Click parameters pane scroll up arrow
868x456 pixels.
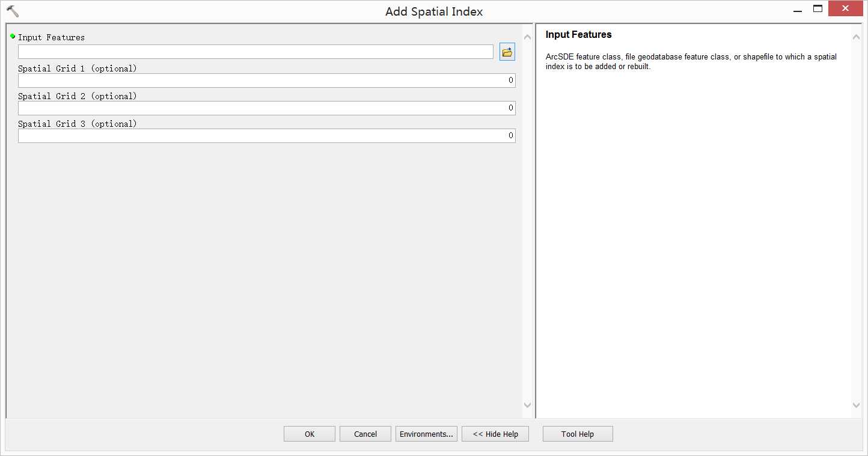[x=528, y=37]
